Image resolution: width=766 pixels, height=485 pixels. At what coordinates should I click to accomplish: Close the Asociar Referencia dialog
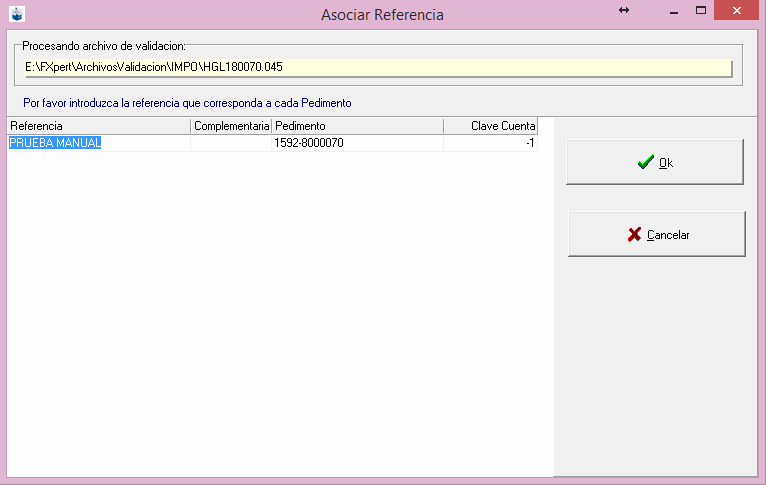(x=737, y=10)
